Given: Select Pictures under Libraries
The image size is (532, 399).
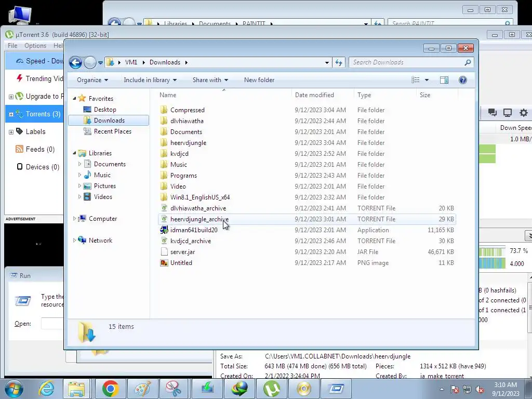Looking at the screenshot, I should [104, 186].
